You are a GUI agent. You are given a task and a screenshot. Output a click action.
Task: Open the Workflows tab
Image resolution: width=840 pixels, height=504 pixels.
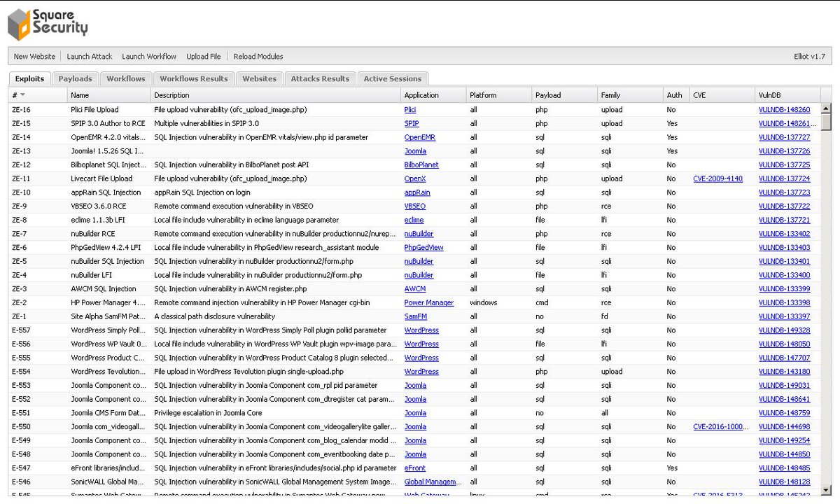pos(126,78)
